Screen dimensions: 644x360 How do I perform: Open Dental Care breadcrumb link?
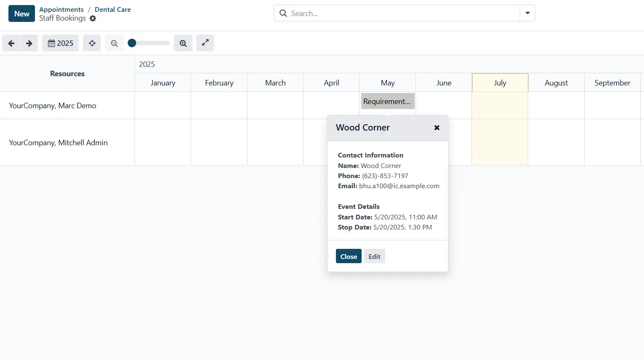[113, 9]
